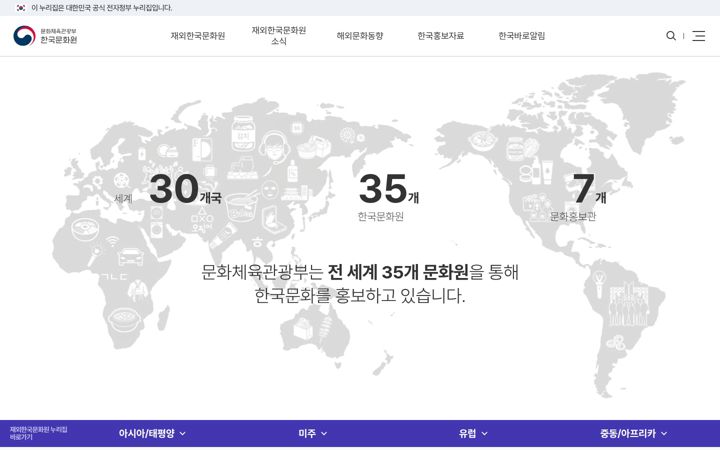Click the official e-government notice text
The width and height of the screenshot is (720, 450).
(x=101, y=8)
